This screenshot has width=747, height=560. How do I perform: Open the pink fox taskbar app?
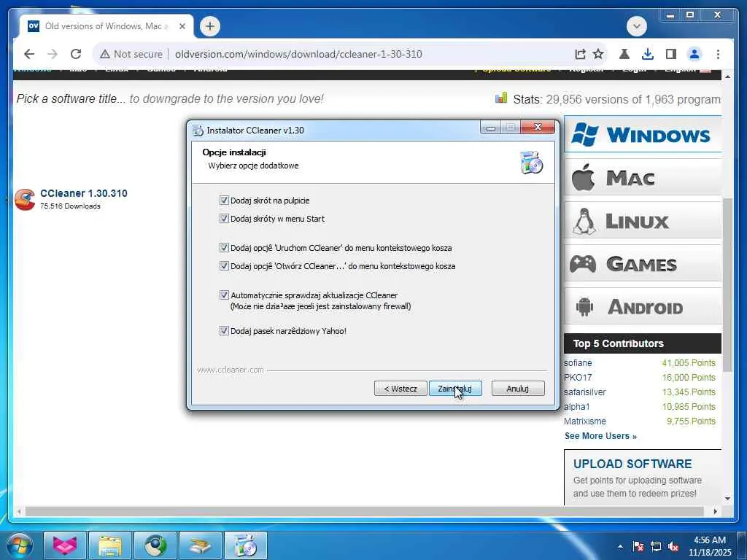tap(65, 545)
